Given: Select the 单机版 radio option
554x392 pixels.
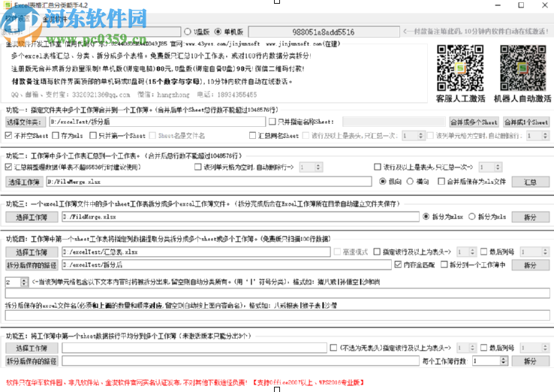Looking at the screenshot, I should pos(218,32).
